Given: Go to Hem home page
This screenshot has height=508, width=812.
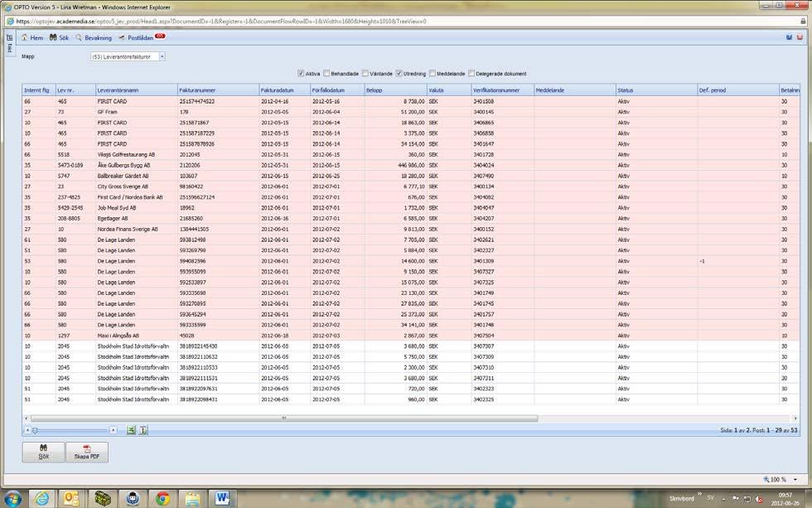Looking at the screenshot, I should coord(31,38).
